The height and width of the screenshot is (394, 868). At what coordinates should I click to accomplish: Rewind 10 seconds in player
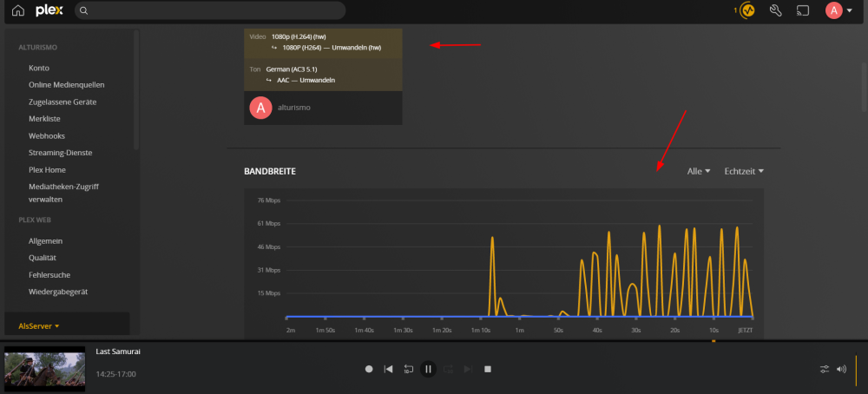coord(409,369)
